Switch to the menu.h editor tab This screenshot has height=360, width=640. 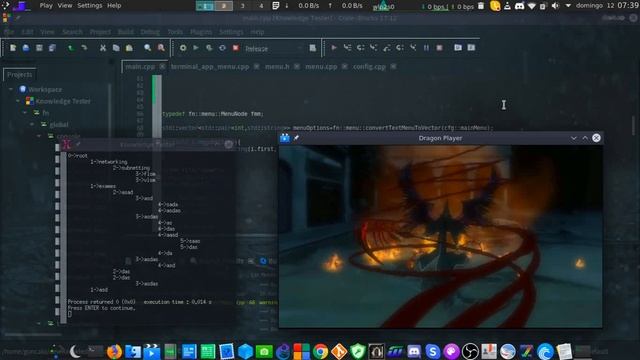click(x=277, y=67)
